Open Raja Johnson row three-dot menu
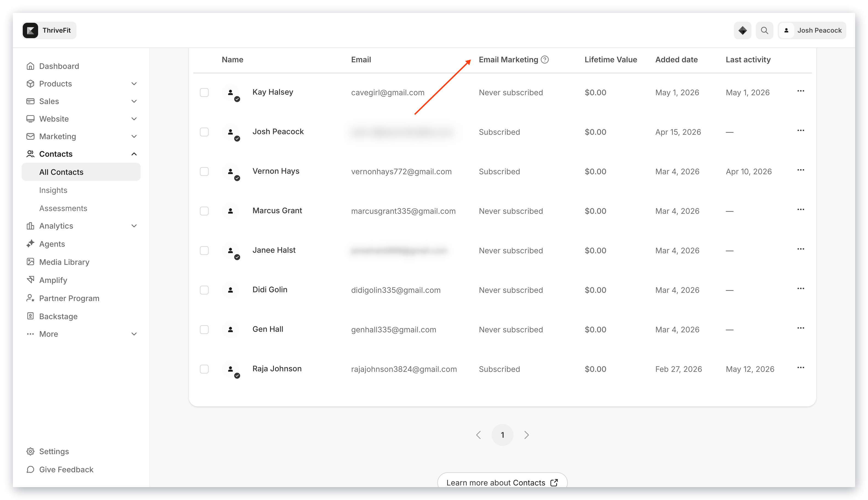 (800, 367)
